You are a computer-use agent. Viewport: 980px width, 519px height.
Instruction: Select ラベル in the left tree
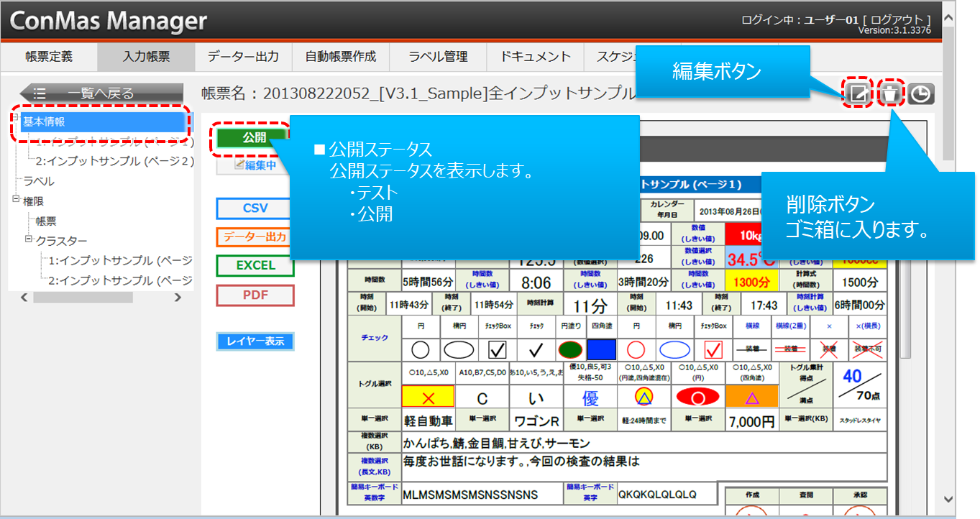pyautogui.click(x=39, y=181)
